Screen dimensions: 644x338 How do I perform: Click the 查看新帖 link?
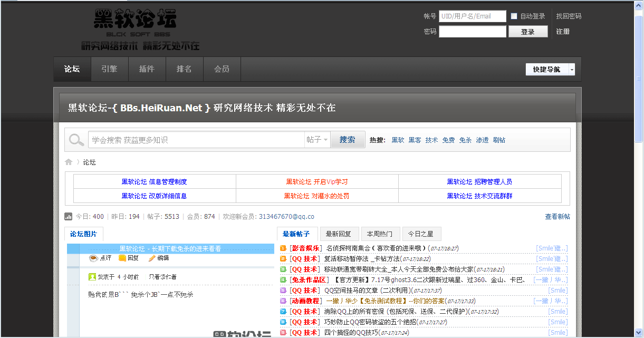tap(558, 217)
